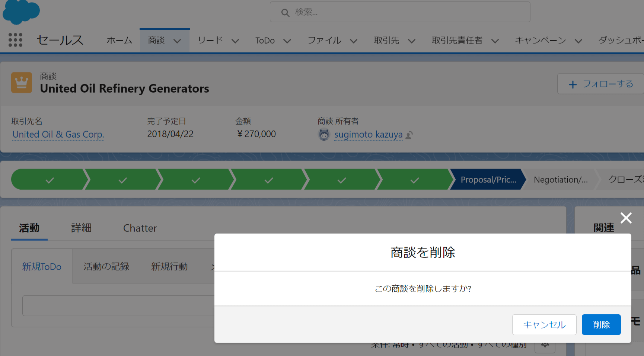Screen dimensions: 644x356
Task: Switch to the Chatter tab
Action: 140,228
